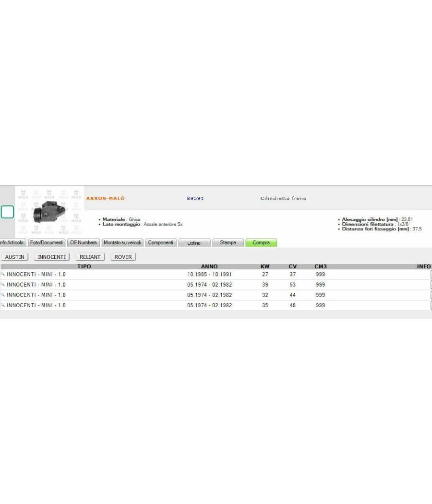
Task: Choose the ROVER make button
Action: pos(123,257)
